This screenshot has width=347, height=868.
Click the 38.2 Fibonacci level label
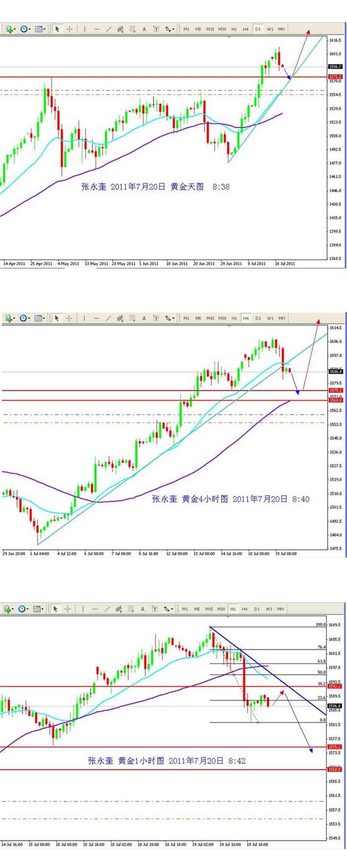[322, 683]
